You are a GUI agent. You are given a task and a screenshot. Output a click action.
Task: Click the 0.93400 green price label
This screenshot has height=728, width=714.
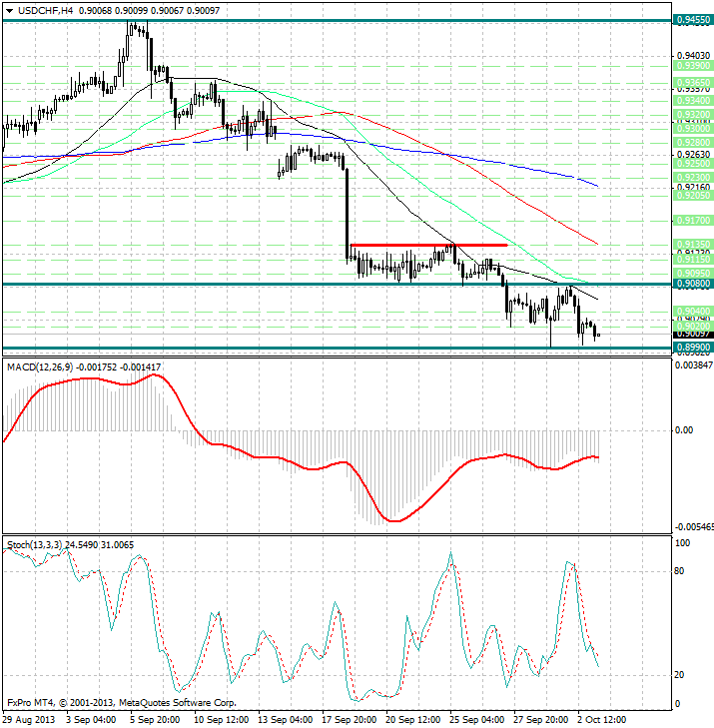coord(693,100)
